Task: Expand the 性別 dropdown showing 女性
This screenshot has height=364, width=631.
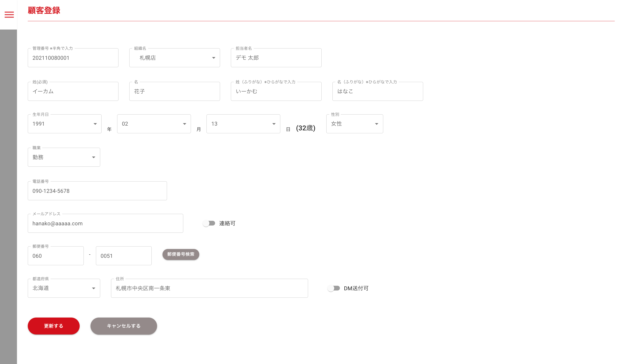Action: [x=354, y=124]
